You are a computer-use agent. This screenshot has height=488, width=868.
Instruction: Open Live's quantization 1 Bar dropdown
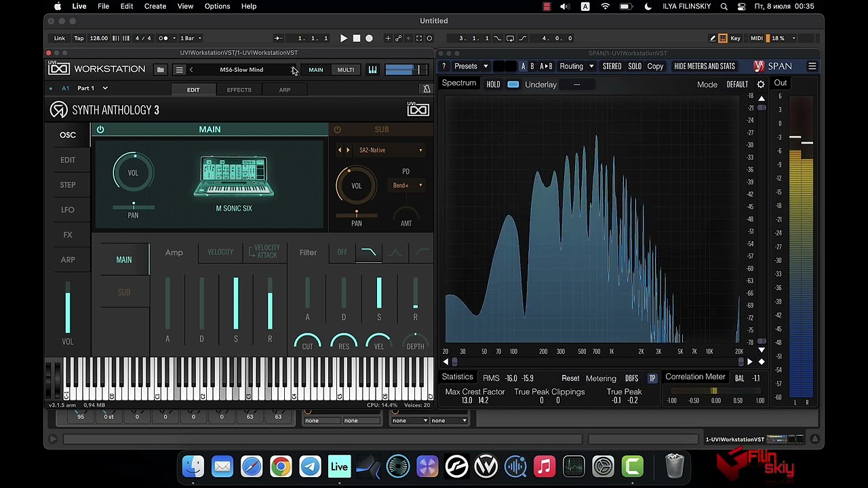tap(191, 38)
